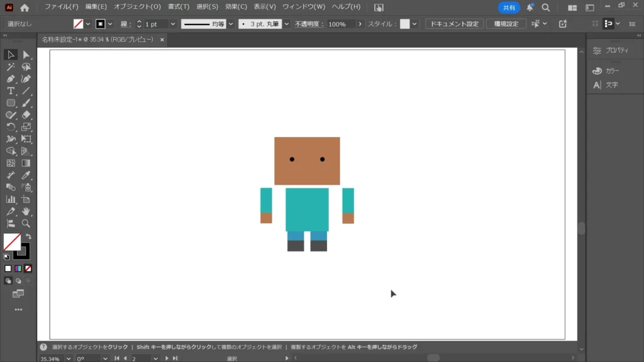Viewport: 644px width, 362px height.
Task: Enable Draw Behind mode
Action: [18, 281]
